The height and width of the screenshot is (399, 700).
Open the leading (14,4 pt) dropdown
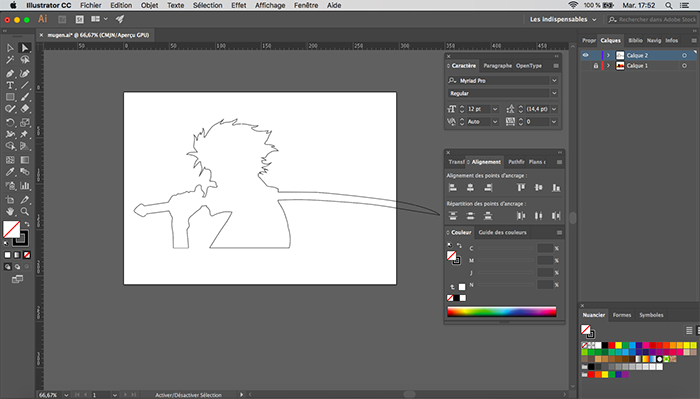tap(554, 109)
